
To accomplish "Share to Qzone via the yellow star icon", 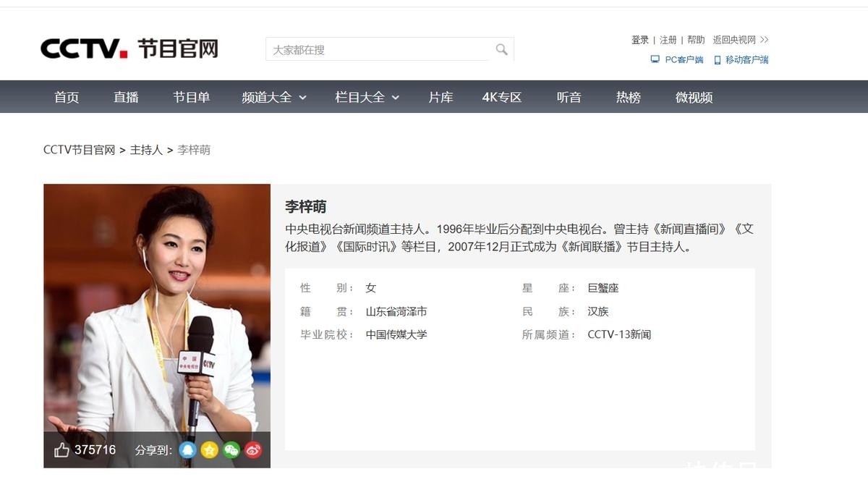I will [x=209, y=449].
